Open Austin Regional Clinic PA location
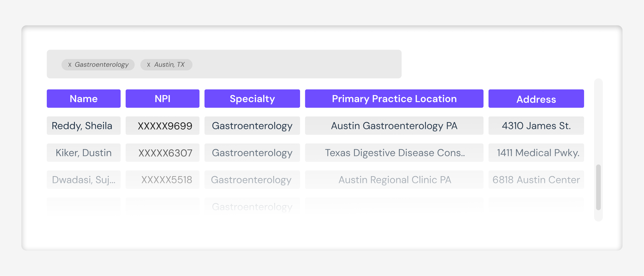Viewport: 644px width, 276px height. (394, 179)
